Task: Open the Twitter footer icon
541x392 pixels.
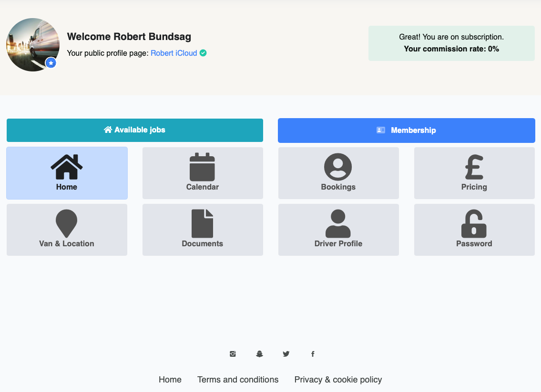Action: point(286,354)
